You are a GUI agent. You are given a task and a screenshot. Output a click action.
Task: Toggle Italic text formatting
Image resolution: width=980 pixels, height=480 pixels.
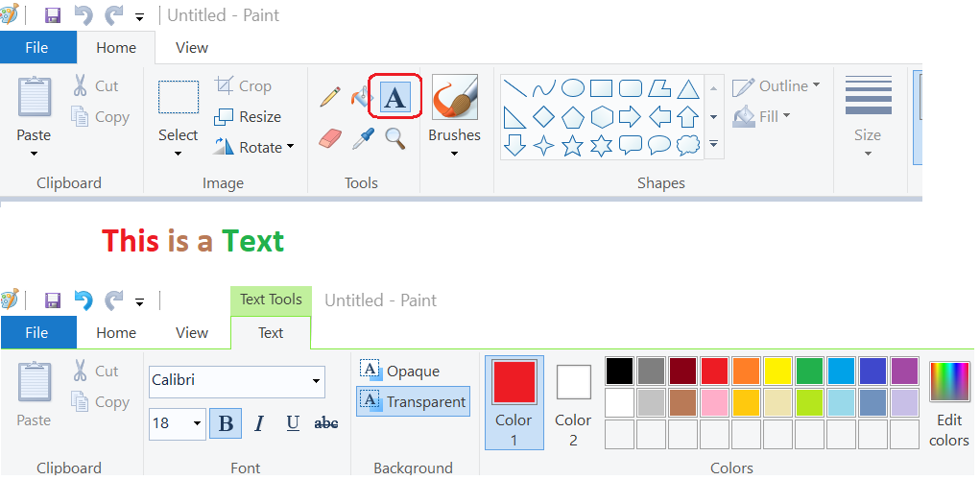[259, 423]
